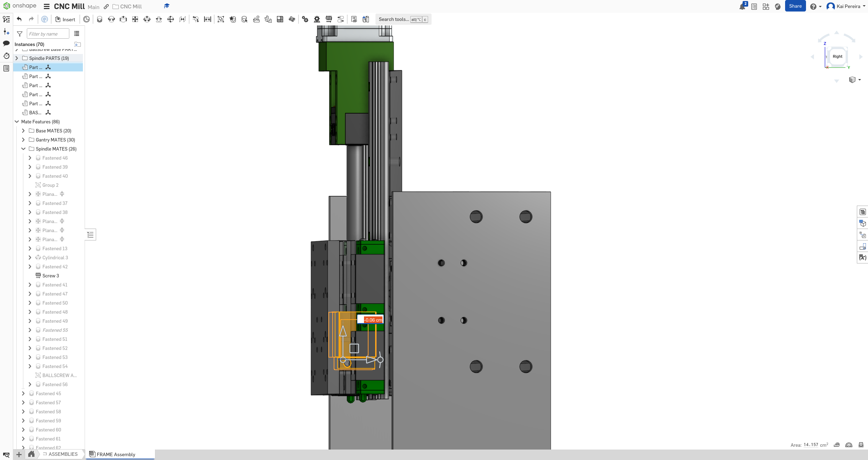Collapse the Spindle MATES folder

23,149
